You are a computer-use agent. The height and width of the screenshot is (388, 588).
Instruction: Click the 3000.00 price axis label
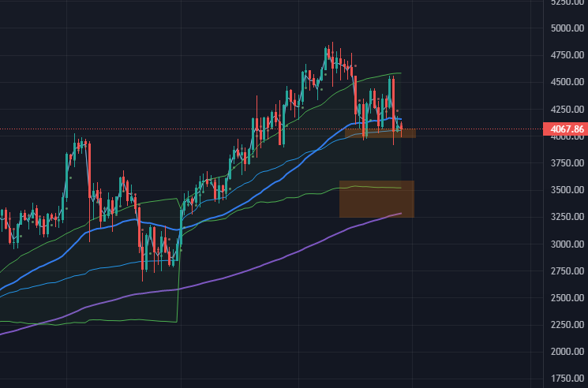pyautogui.click(x=567, y=244)
